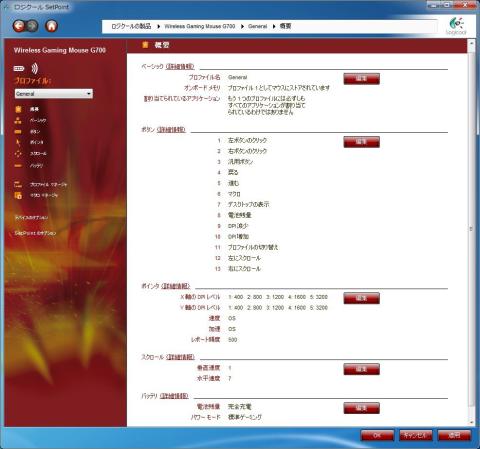Click button 5 entry 進む
This screenshot has width=480, height=449.
pyautogui.click(x=233, y=183)
